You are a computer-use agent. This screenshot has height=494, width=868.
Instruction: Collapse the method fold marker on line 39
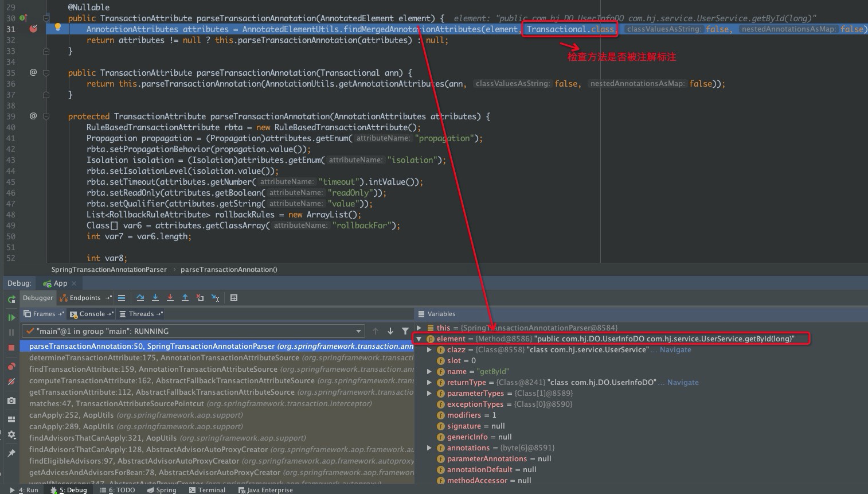pyautogui.click(x=46, y=116)
